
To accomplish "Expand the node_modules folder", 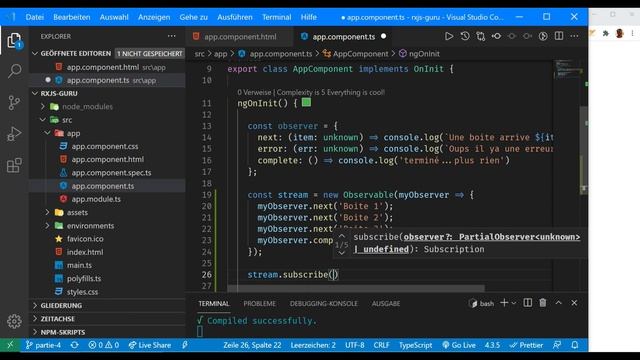I will tap(43, 107).
